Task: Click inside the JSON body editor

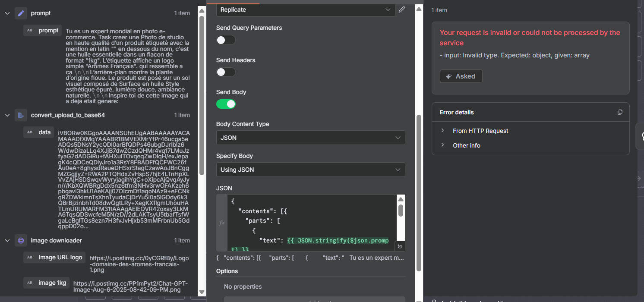Action: pos(311,220)
